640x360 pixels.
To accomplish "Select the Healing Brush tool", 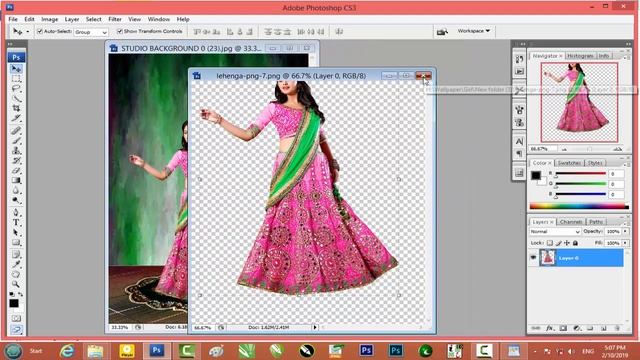I will click(16, 131).
